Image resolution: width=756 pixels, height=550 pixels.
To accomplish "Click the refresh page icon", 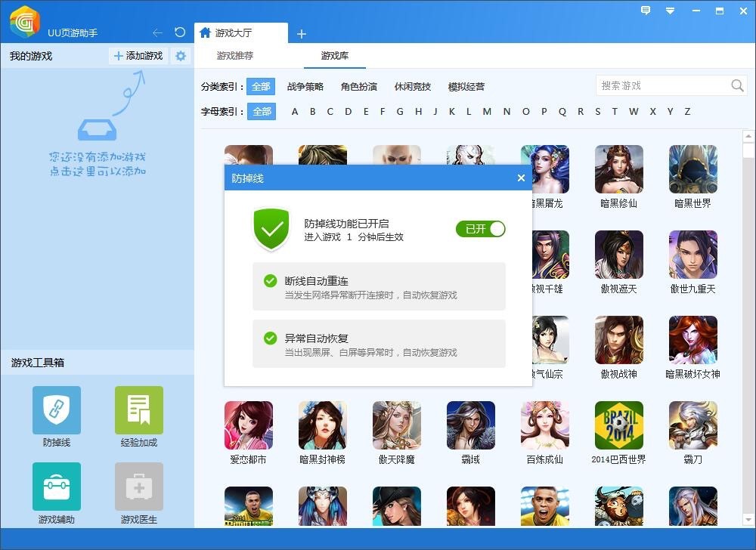I will click(180, 32).
